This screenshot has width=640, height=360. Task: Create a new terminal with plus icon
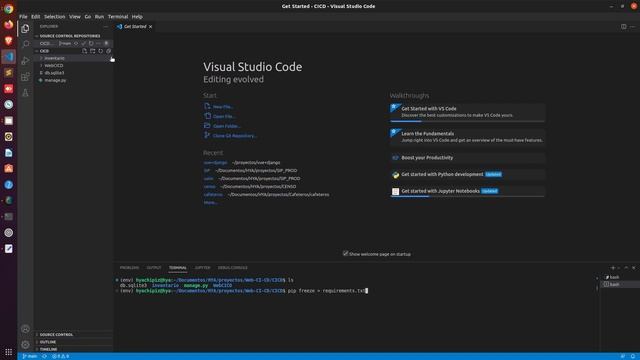tap(613, 268)
